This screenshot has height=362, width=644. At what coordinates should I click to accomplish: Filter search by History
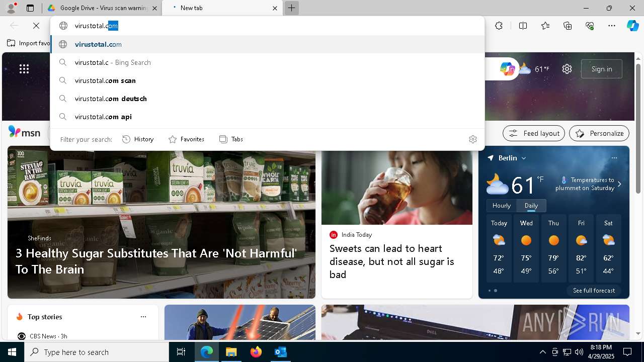pyautogui.click(x=138, y=139)
